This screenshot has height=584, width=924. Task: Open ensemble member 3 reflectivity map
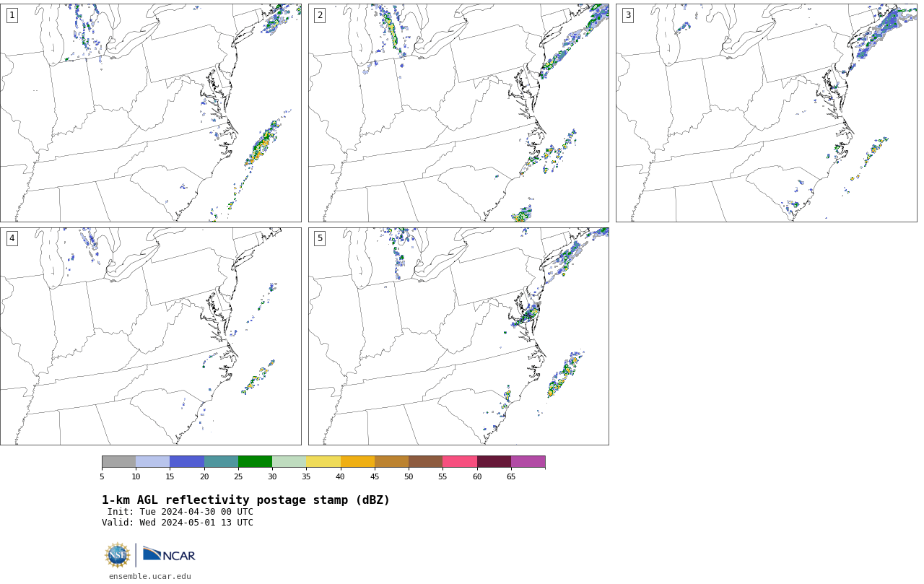pos(767,113)
